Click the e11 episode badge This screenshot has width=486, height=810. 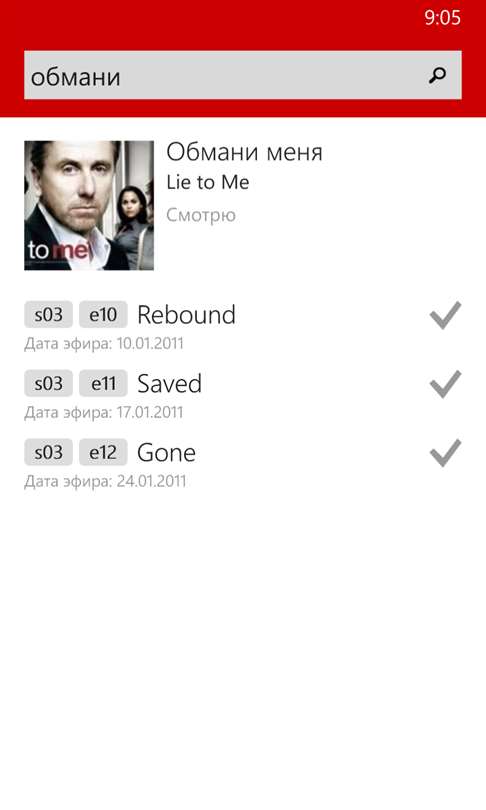tap(103, 383)
